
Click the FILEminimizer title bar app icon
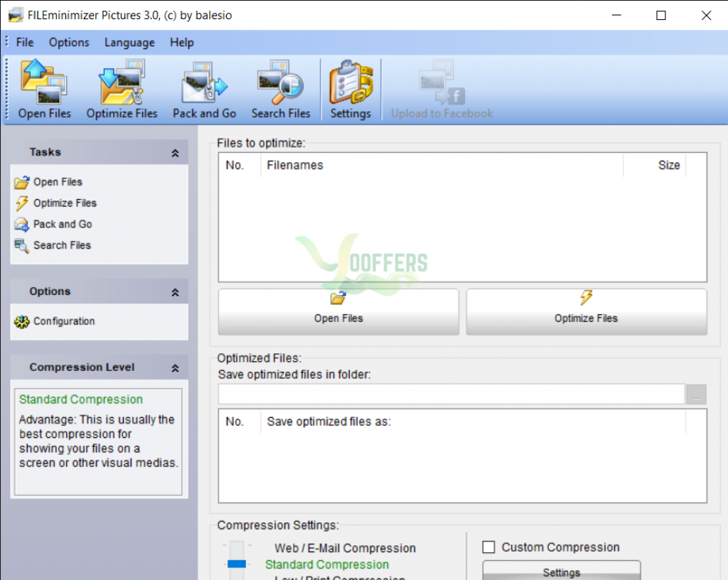(x=15, y=16)
